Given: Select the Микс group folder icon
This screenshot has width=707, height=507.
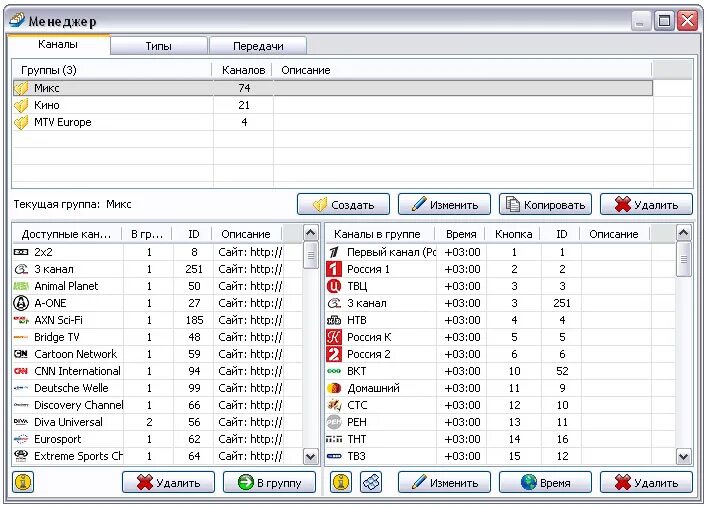Looking at the screenshot, I should pyautogui.click(x=21, y=88).
